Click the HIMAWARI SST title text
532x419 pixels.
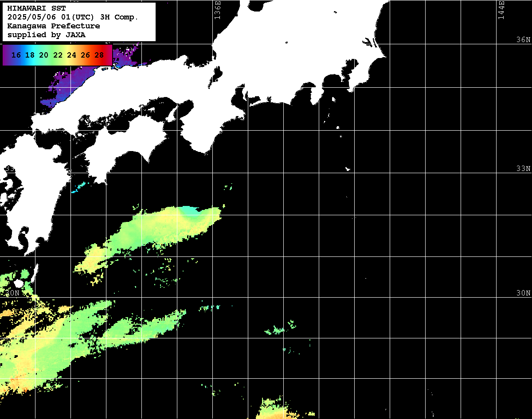pos(36,8)
